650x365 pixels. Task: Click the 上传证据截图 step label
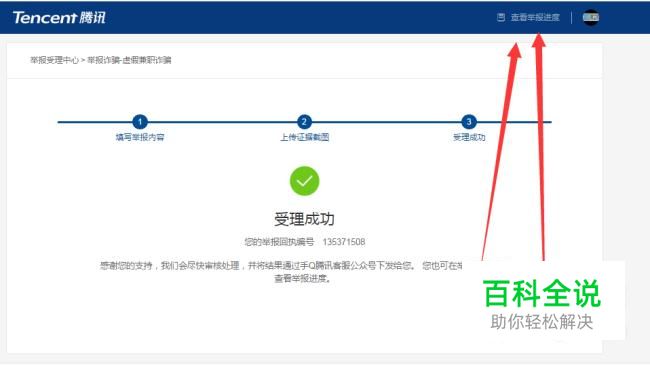pyautogui.click(x=304, y=137)
